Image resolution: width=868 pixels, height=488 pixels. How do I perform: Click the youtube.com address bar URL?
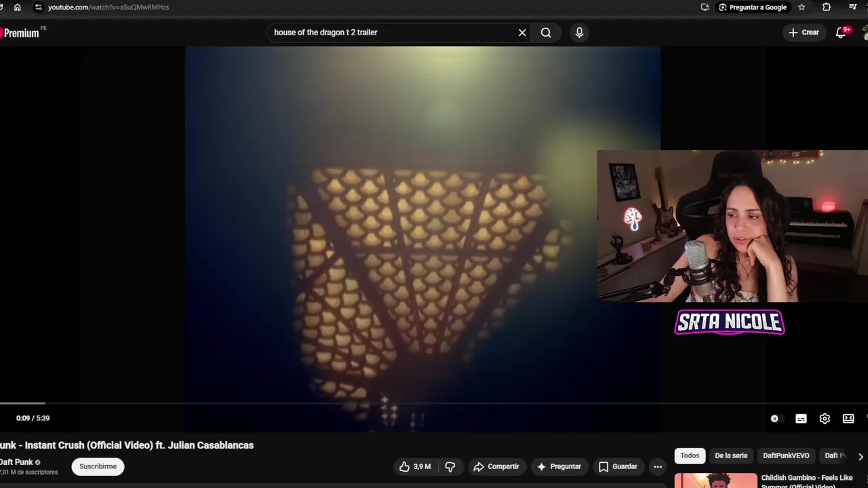[108, 7]
